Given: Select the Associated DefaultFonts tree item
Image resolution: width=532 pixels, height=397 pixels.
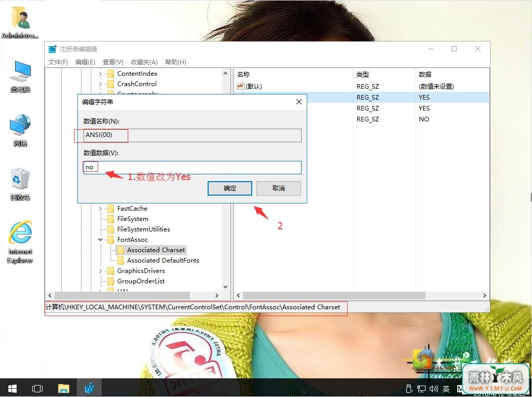Looking at the screenshot, I should point(163,261).
